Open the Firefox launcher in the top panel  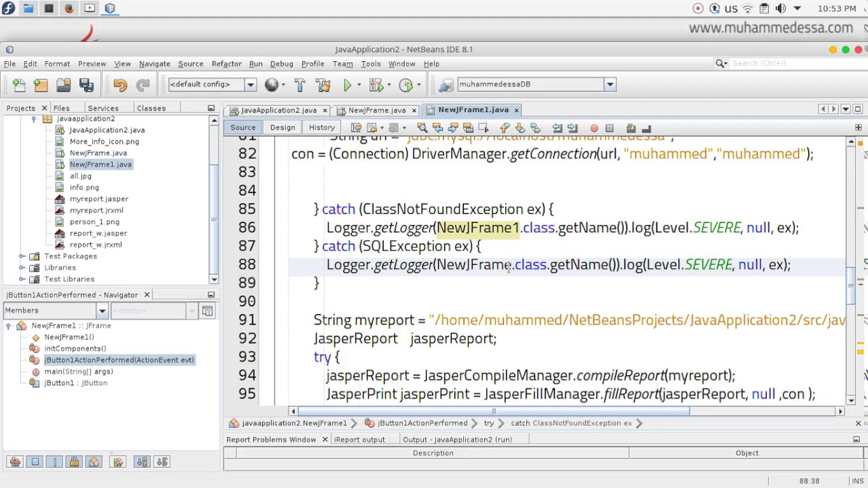(x=69, y=8)
